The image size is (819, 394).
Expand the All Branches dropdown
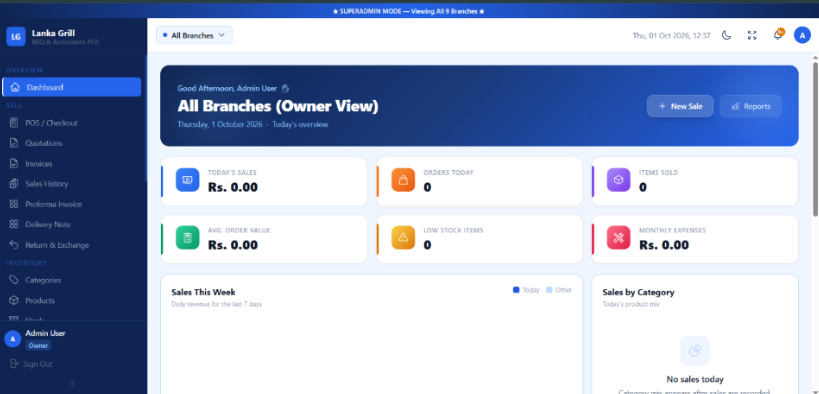pos(194,35)
